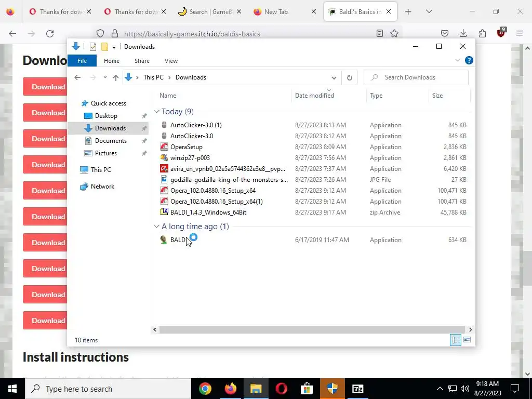Open recent locations dropdown arrow
The height and width of the screenshot is (399, 532).
click(x=105, y=77)
